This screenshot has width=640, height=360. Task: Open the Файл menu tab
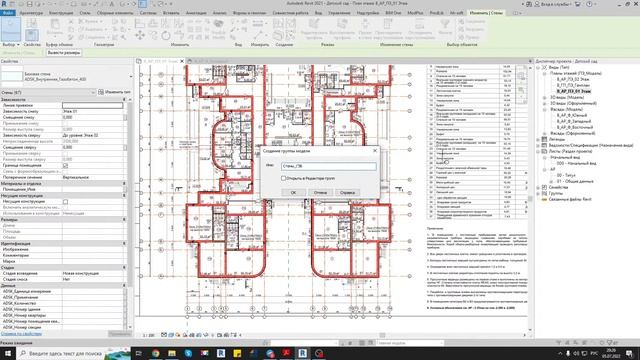click(8, 13)
